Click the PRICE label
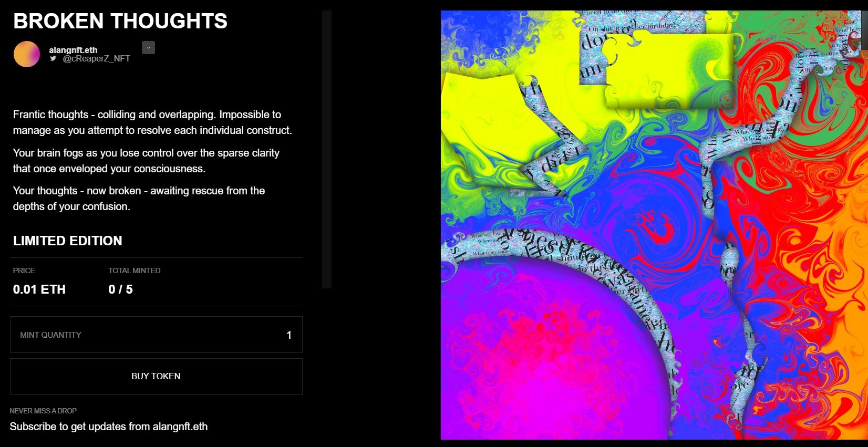The height and width of the screenshot is (447, 868). click(24, 271)
